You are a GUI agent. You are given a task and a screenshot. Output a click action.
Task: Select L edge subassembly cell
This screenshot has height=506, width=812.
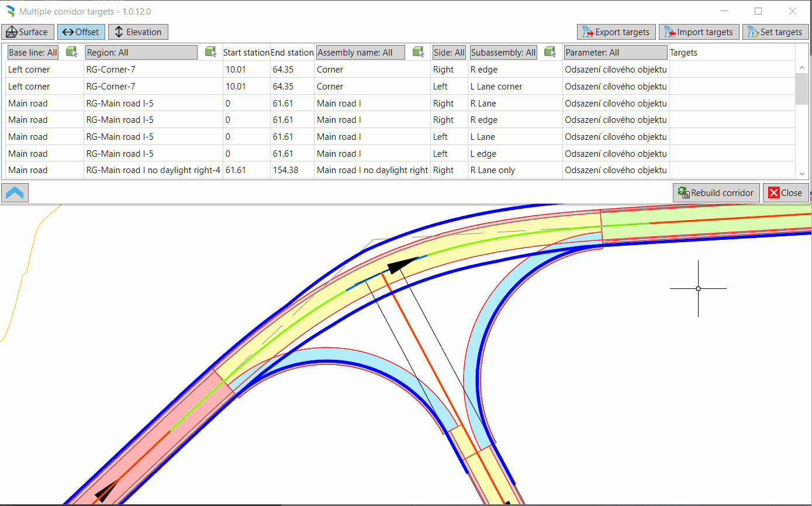click(x=515, y=154)
